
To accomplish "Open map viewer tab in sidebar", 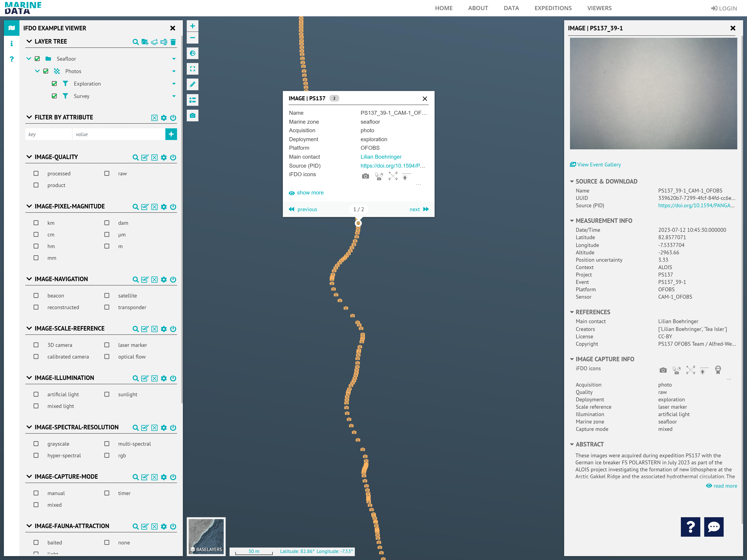I will coord(11,28).
